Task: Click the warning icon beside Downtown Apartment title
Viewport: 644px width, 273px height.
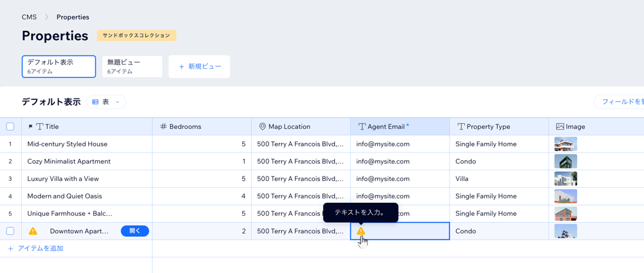Action: pos(33,231)
